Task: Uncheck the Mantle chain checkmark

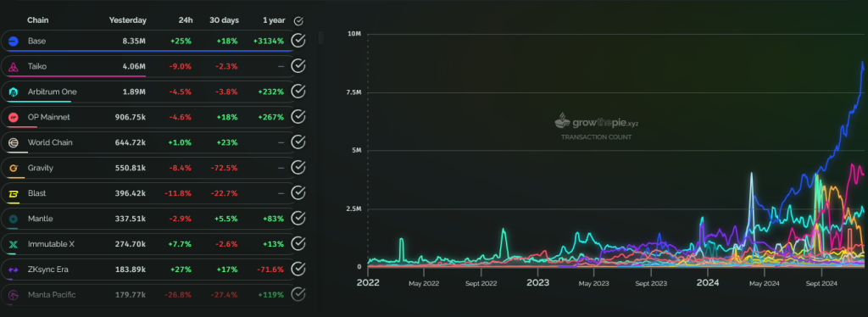Action: (x=298, y=219)
